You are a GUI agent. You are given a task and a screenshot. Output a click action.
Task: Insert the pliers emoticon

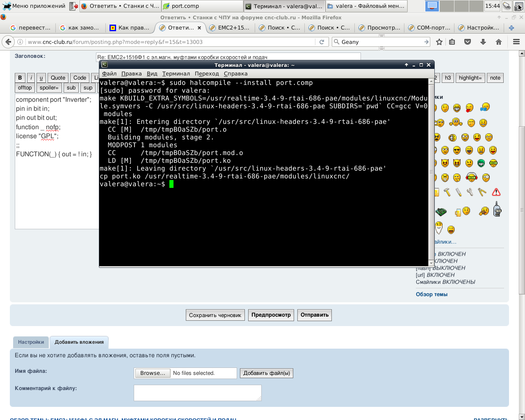pyautogui.click(x=482, y=192)
